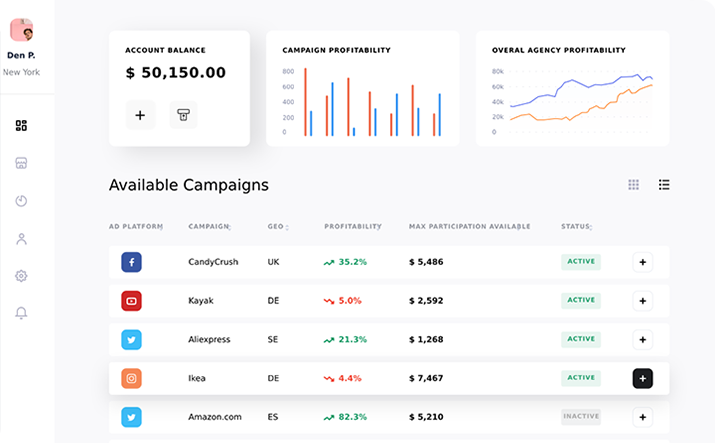The width and height of the screenshot is (715, 443).
Task: Sort table by Profitability column
Action: click(353, 227)
